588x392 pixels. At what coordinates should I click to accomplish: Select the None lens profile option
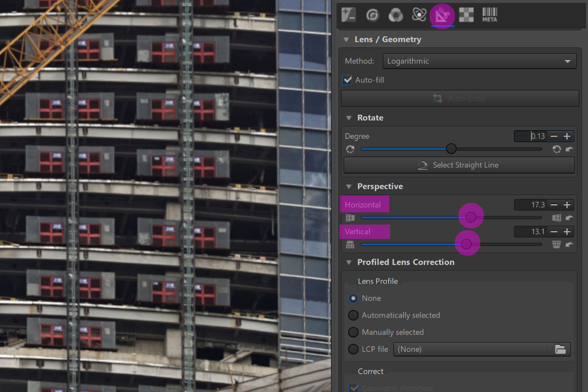(354, 298)
